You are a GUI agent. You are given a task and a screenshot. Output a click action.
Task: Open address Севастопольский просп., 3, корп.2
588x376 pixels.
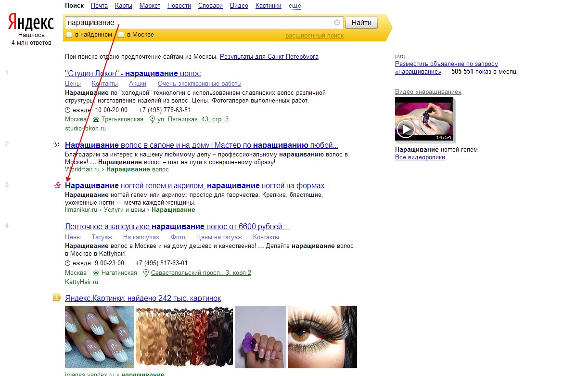pyautogui.click(x=201, y=273)
